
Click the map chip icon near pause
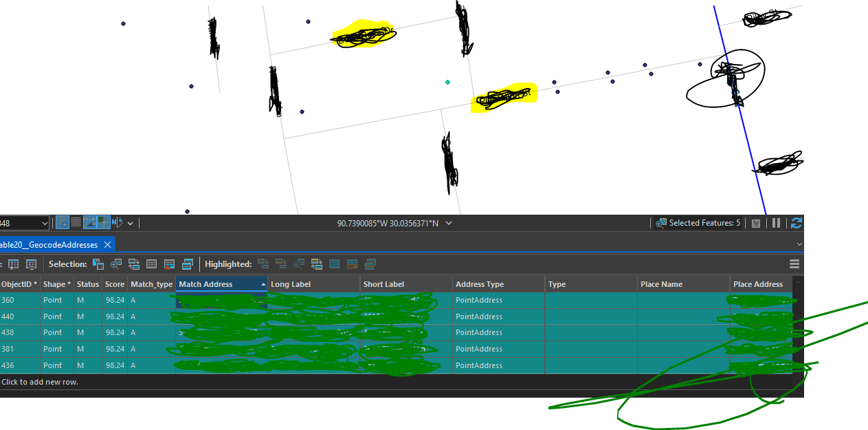coord(756,223)
